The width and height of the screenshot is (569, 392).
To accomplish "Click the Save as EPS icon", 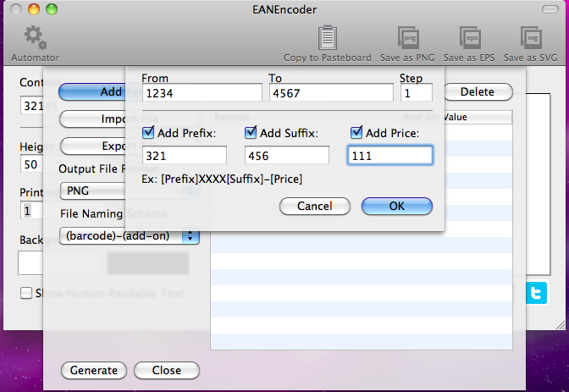I will pos(470,37).
